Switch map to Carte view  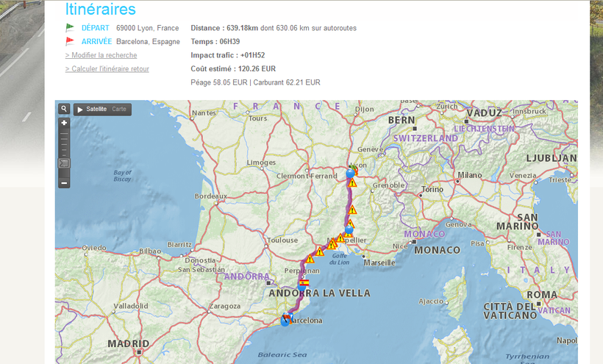click(x=119, y=109)
